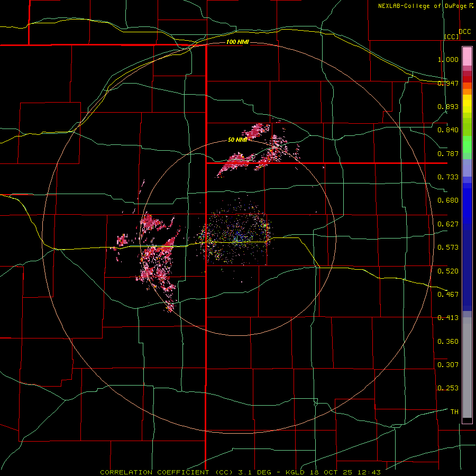Click the DCC label above the color scale
Image resolution: width=476 pixels, height=476 pixels.
[465, 32]
